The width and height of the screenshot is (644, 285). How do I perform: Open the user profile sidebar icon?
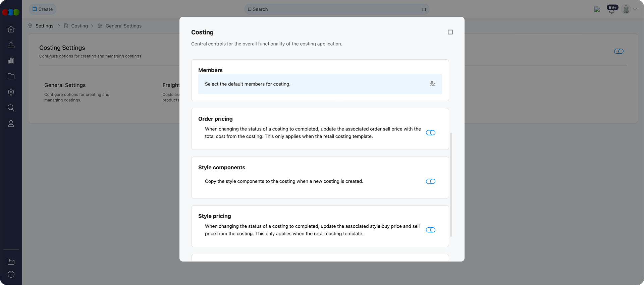(11, 124)
